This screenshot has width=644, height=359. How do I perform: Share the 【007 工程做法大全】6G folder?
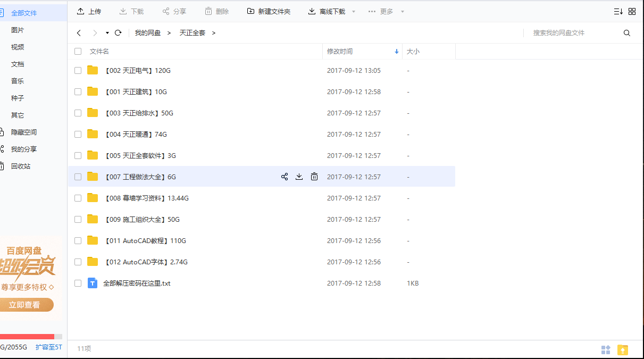285,177
